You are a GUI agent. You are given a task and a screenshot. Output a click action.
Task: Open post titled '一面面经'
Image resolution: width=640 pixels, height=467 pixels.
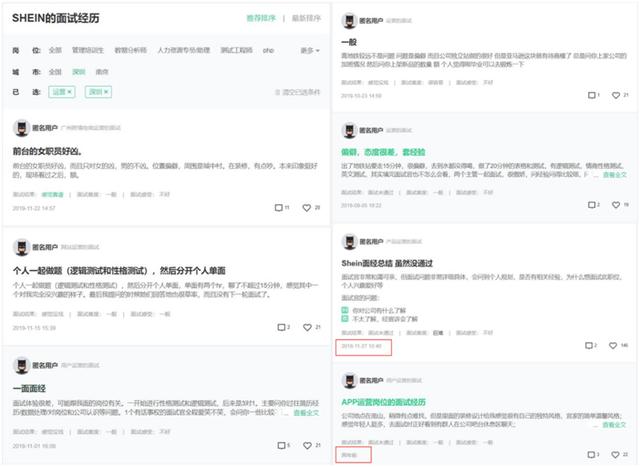(29, 388)
